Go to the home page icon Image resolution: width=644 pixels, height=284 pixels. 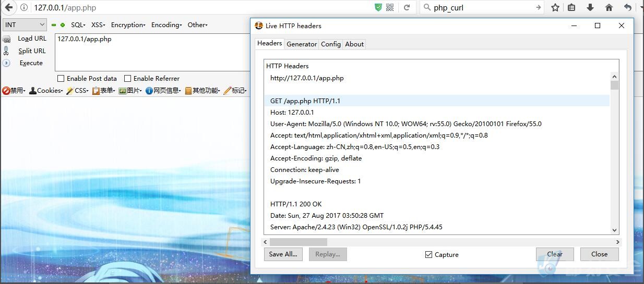[609, 7]
